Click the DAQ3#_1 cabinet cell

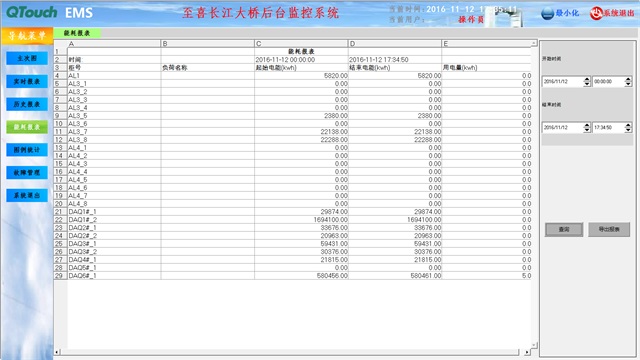tap(114, 244)
